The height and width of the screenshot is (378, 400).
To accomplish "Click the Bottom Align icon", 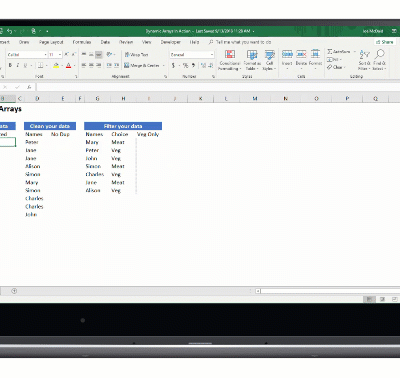I will click(99, 54).
